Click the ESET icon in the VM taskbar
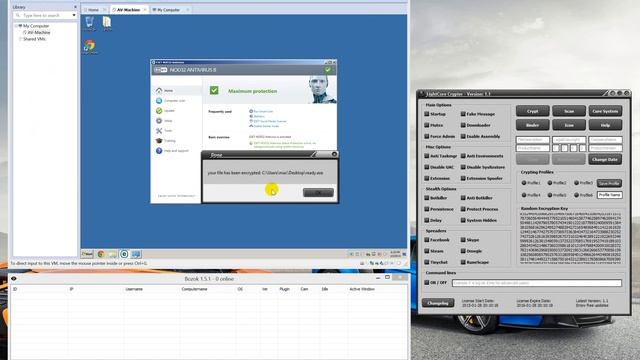 tap(124, 254)
